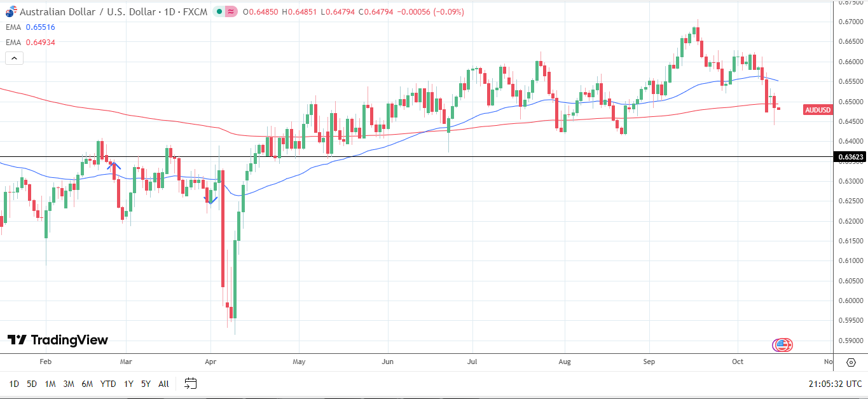Click the Feb label on time axis

tap(45, 362)
